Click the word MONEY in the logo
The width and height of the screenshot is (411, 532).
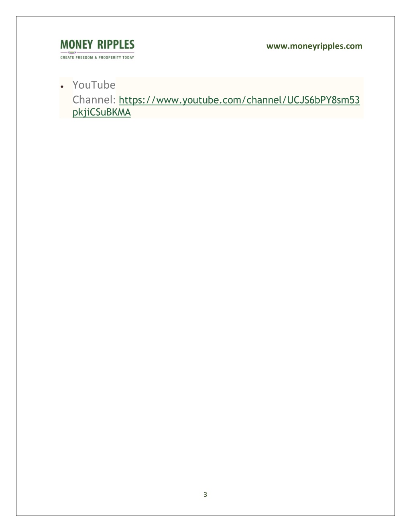point(77,44)
